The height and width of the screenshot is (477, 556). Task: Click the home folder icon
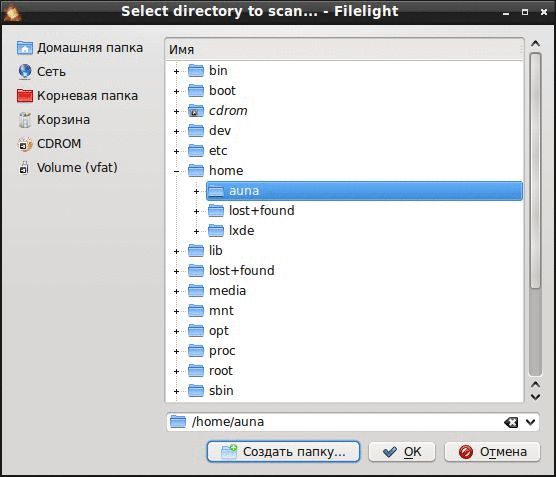(x=196, y=171)
